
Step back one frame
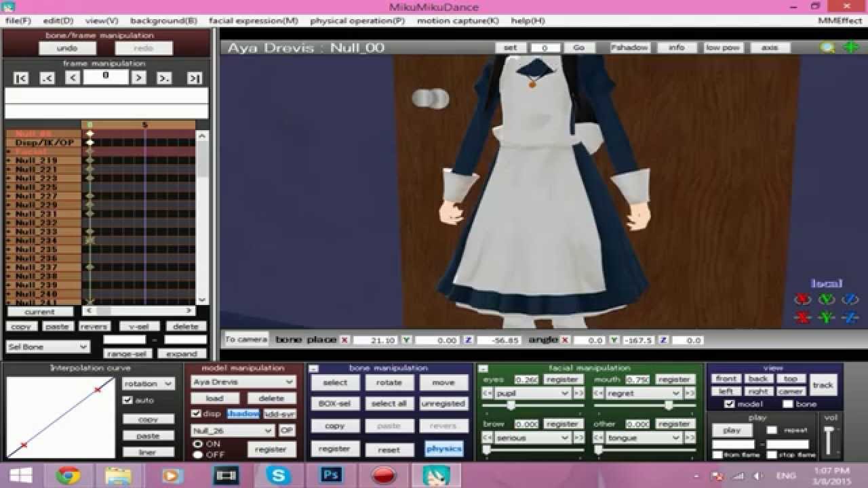click(x=73, y=78)
